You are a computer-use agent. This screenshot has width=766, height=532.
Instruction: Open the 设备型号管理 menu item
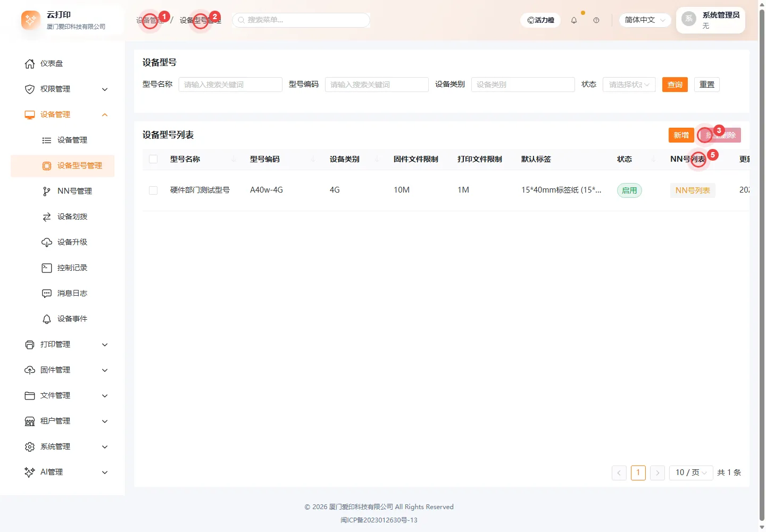(x=63, y=166)
